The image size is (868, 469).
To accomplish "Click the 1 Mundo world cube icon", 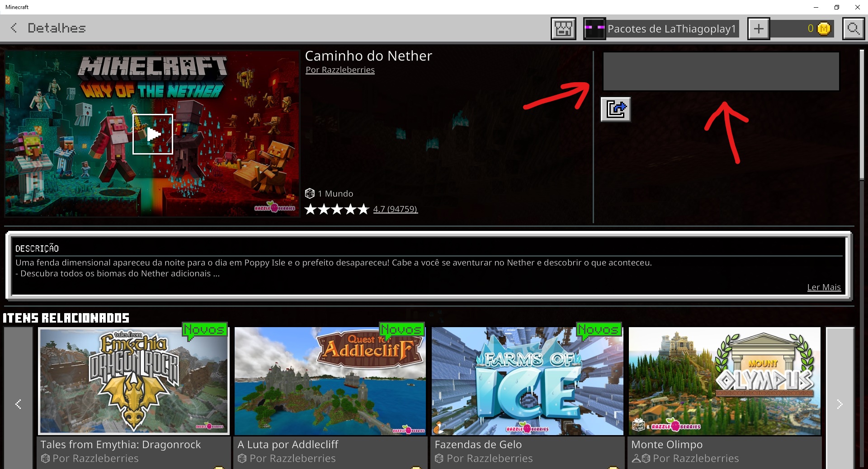I will [x=310, y=193].
